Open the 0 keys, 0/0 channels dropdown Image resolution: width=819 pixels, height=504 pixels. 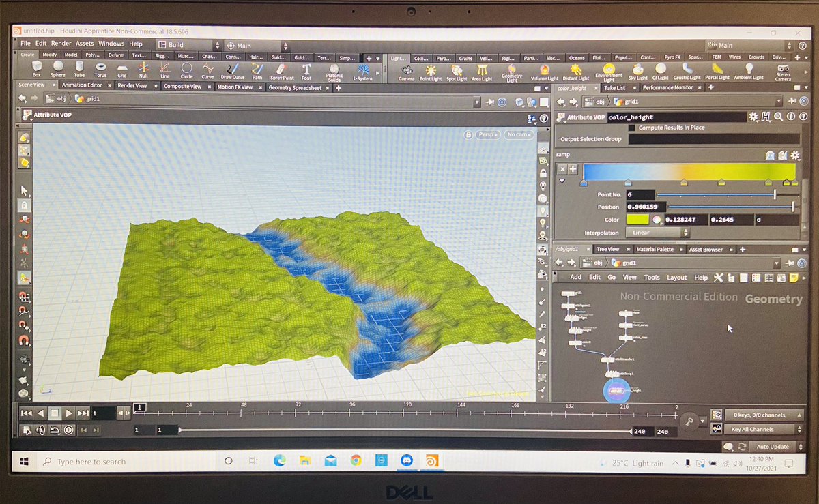[x=764, y=415]
